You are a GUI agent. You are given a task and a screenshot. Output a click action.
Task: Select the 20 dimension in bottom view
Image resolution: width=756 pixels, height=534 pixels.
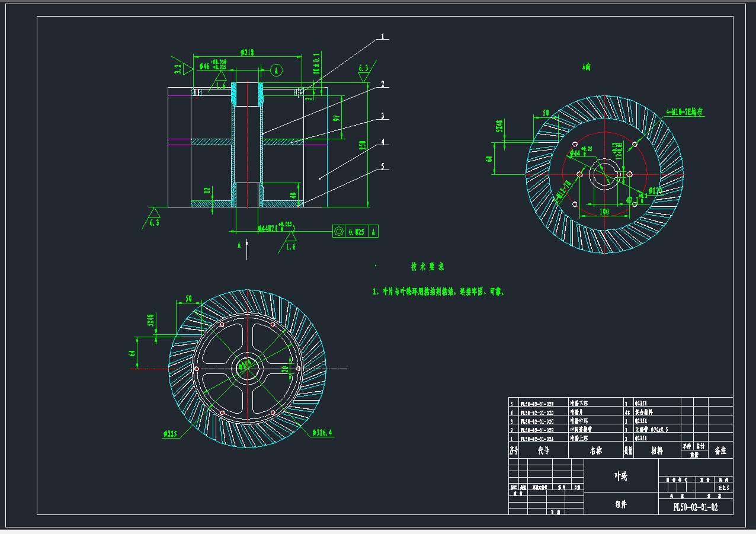click(284, 370)
